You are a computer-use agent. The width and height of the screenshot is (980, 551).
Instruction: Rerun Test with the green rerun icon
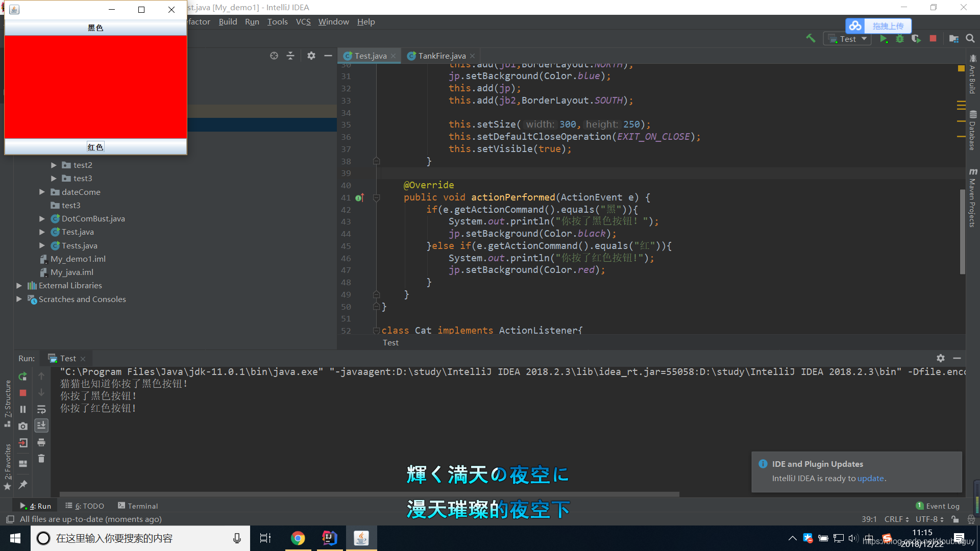point(23,377)
